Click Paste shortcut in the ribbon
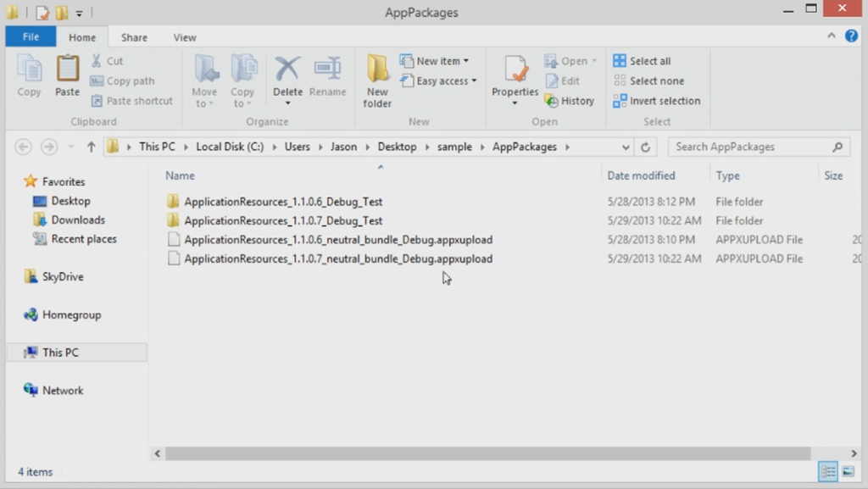This screenshot has height=489, width=868. click(x=131, y=101)
